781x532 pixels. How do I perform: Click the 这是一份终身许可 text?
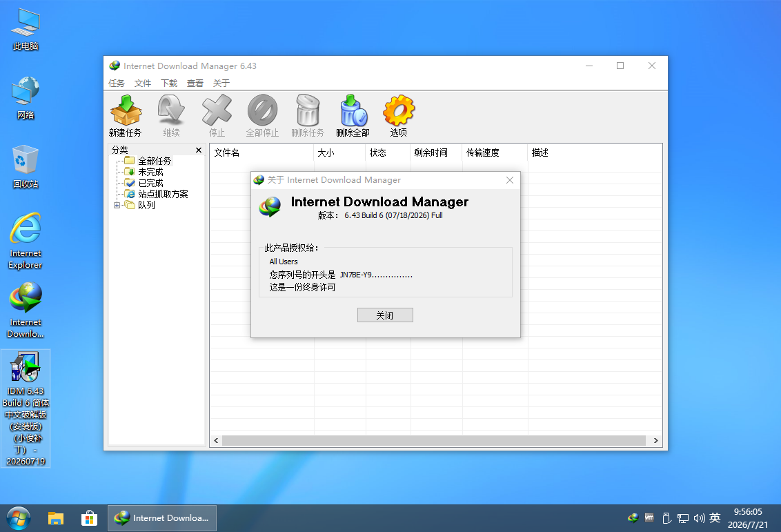[x=302, y=288]
